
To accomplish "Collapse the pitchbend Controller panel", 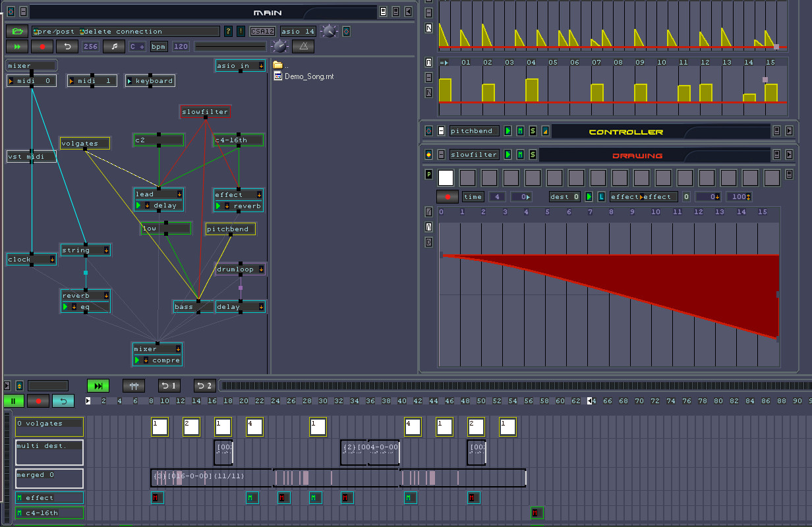I will [441, 131].
